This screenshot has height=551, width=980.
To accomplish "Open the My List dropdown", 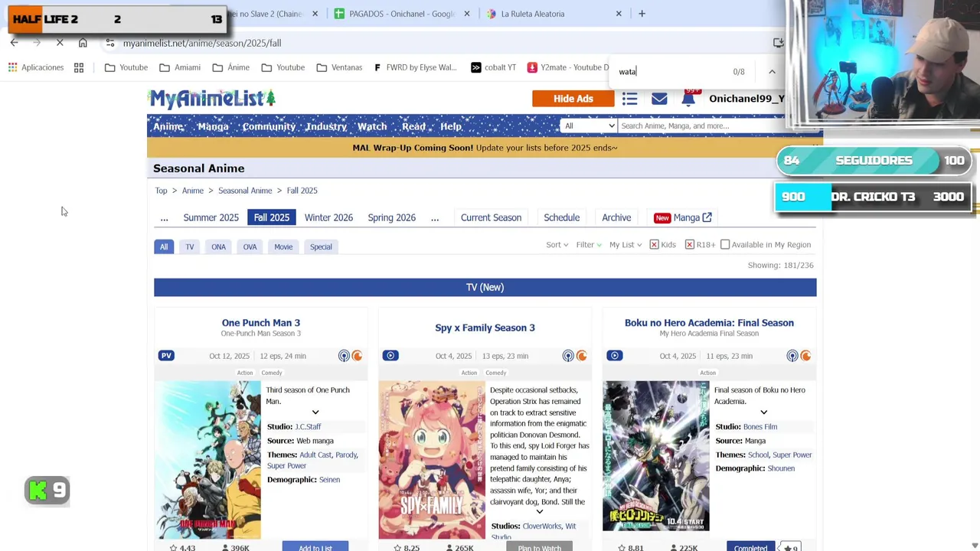I will tap(626, 245).
